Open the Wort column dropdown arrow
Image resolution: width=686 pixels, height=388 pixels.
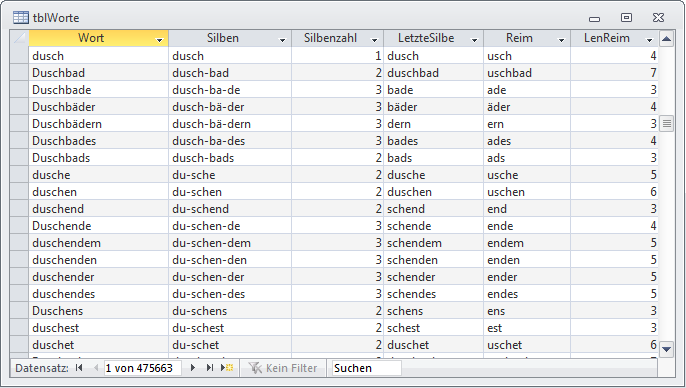coord(159,40)
